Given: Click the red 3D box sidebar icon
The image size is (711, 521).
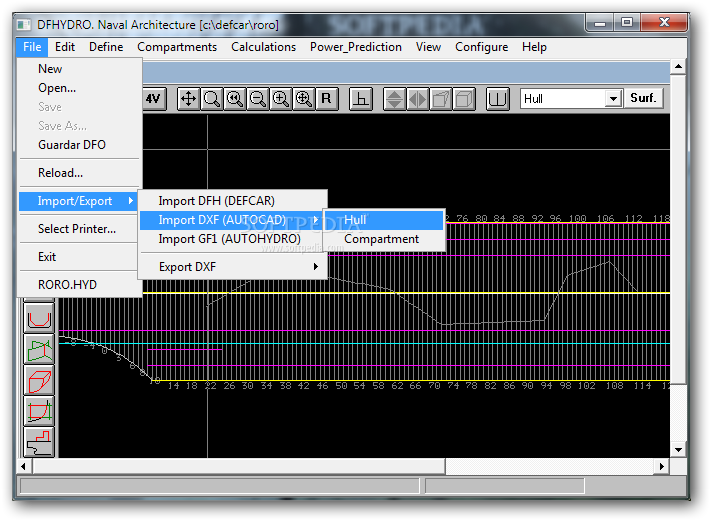Looking at the screenshot, I should pos(39,380).
